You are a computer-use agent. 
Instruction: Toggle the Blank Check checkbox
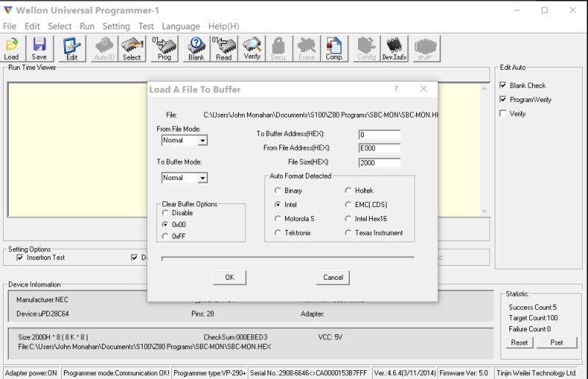coord(503,85)
